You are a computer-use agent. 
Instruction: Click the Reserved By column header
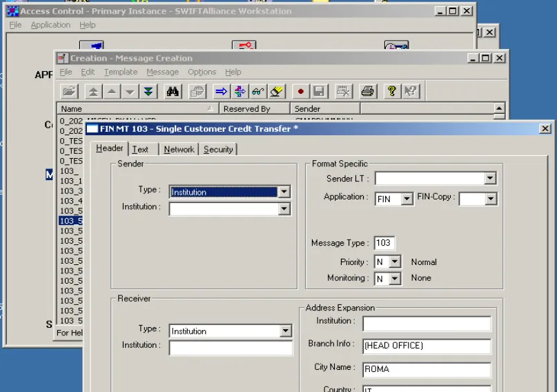(247, 108)
